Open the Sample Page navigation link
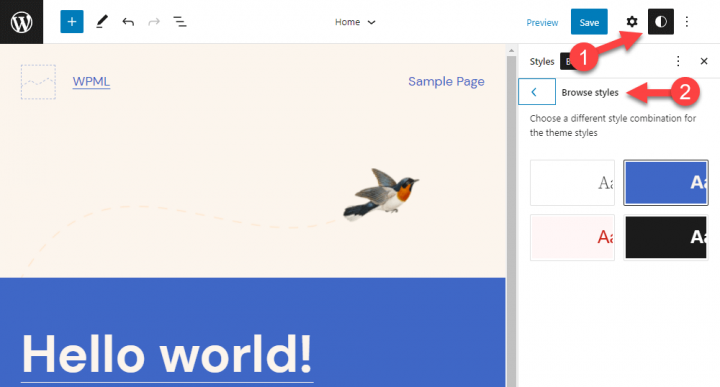The width and height of the screenshot is (720, 387). pyautogui.click(x=446, y=82)
